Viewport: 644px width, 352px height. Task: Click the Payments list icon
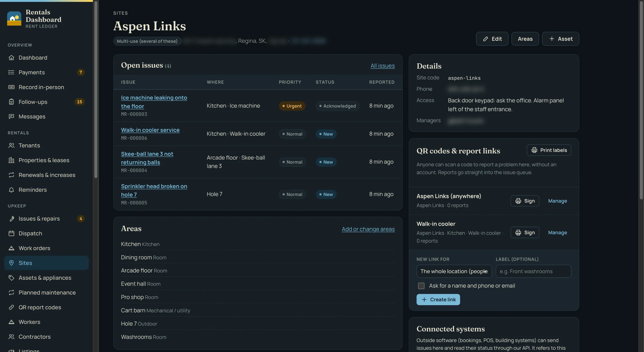click(11, 72)
